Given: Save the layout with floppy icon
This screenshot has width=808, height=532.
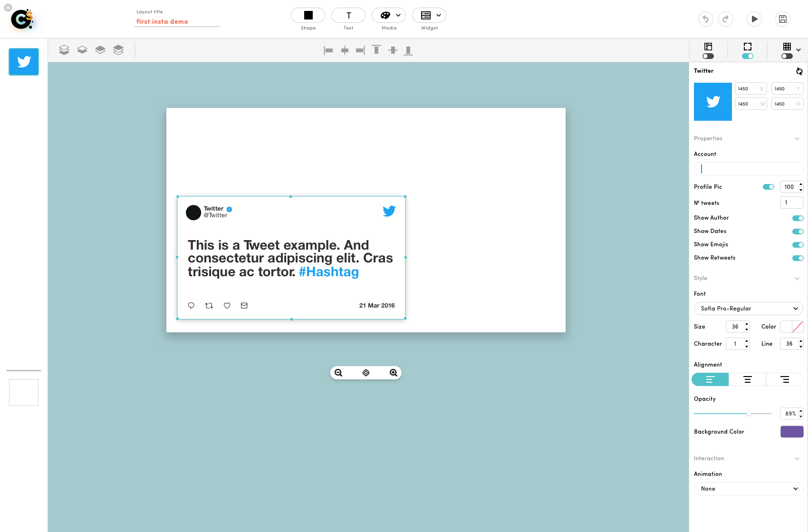Looking at the screenshot, I should click(783, 19).
